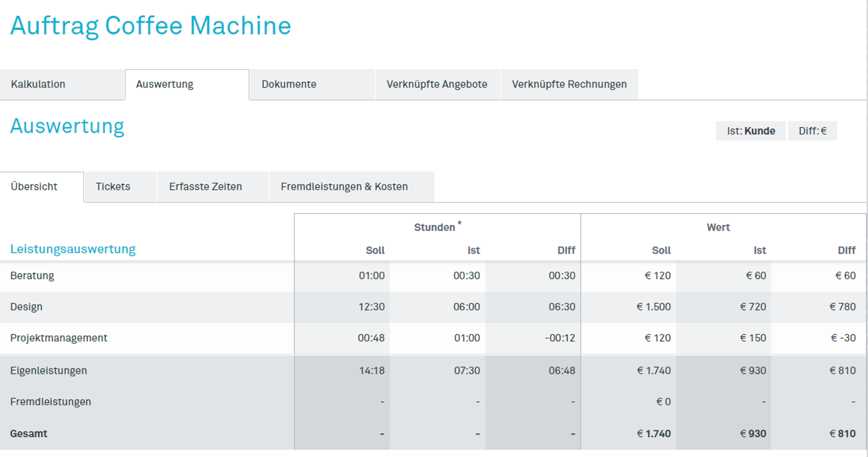Select the Design row label
The height and width of the screenshot is (457, 868).
coord(26,307)
